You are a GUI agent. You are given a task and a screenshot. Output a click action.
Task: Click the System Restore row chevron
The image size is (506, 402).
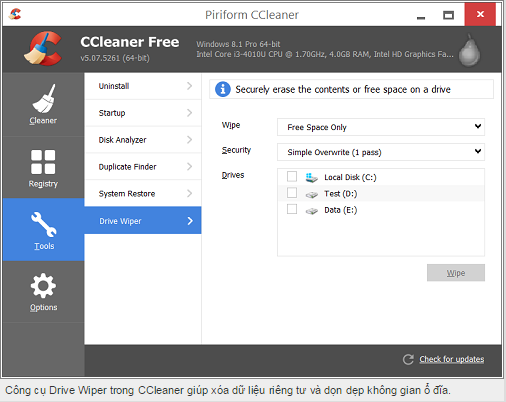189,194
